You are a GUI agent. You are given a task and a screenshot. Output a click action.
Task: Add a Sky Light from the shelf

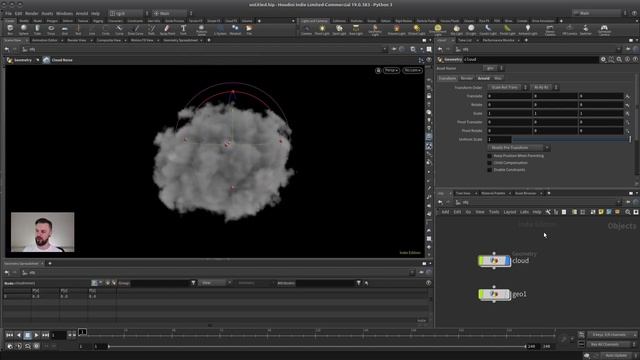pyautogui.click(x=456, y=29)
